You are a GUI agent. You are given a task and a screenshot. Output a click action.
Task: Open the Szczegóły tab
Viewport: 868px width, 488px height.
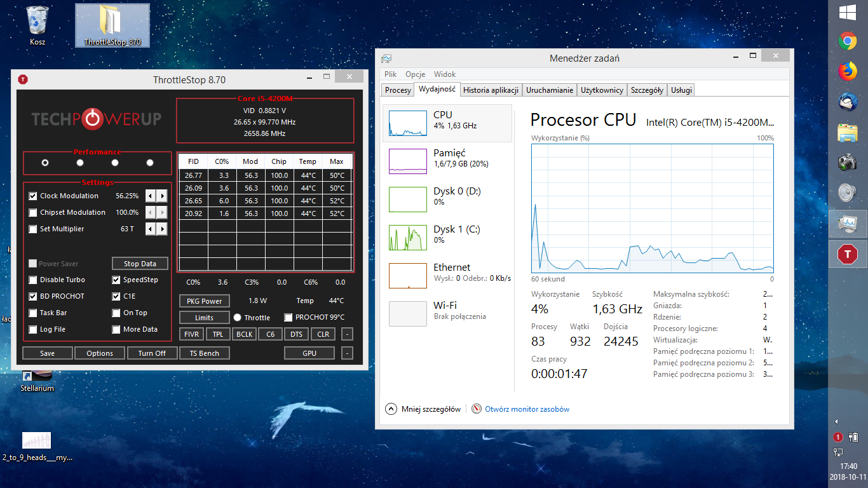[647, 90]
